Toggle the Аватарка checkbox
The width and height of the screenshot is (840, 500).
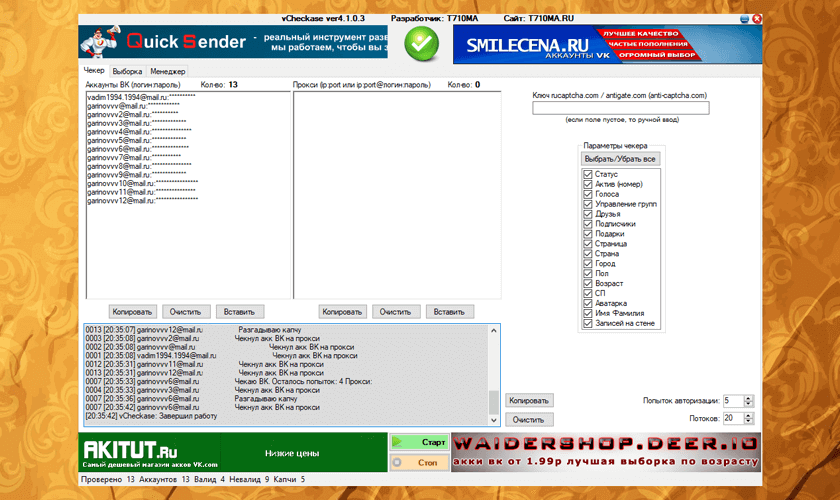[x=588, y=303]
